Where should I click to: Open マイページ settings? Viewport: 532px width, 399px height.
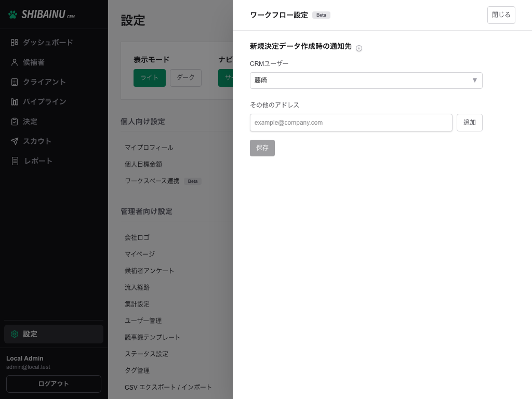tap(140, 254)
